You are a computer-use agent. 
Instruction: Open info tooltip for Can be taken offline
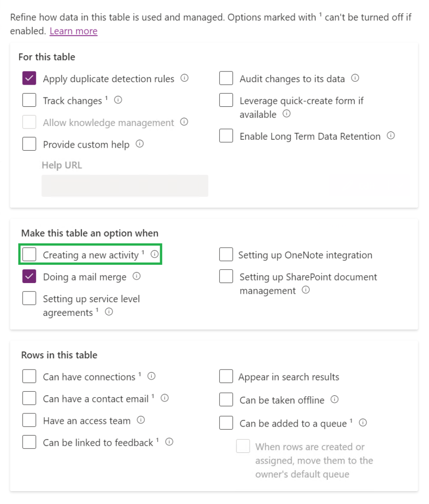point(334,400)
